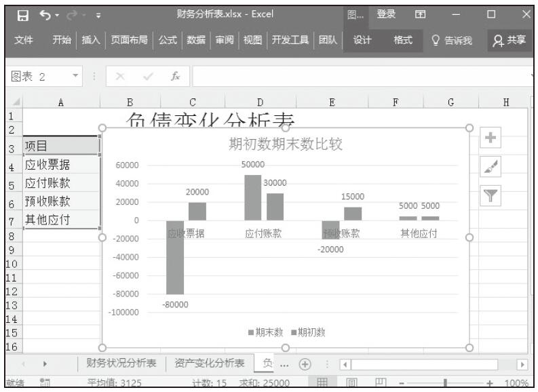Click the 共享 share button
Image resolution: width=538 pixels, height=392 pixels.
pyautogui.click(x=510, y=41)
